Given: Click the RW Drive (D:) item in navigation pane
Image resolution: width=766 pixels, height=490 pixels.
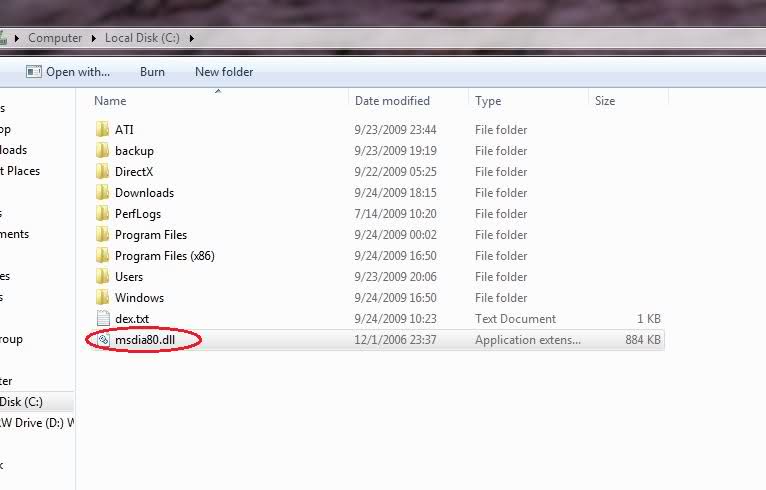Looking at the screenshot, I should (37, 423).
